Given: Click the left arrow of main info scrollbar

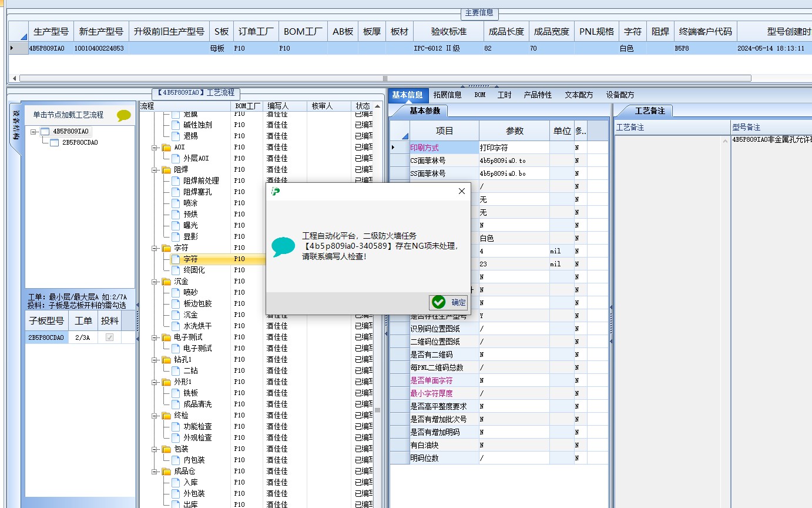Looking at the screenshot, I should click(x=14, y=78).
